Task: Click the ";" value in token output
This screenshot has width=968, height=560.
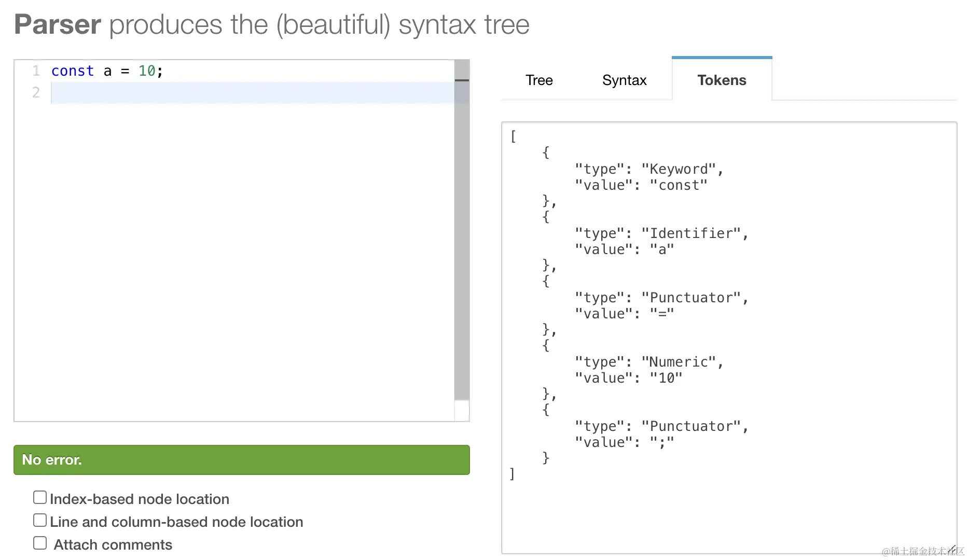Action: [x=662, y=442]
